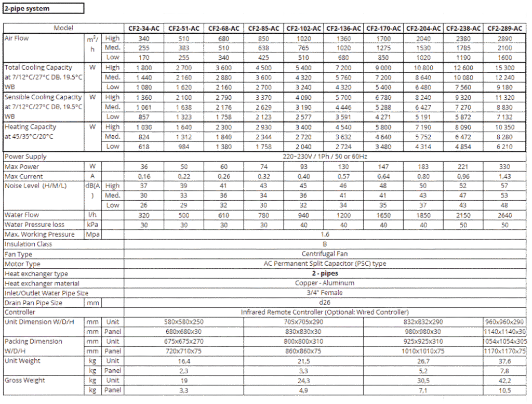Click the AC Permanent Split Capacitor motor cell

point(325,264)
